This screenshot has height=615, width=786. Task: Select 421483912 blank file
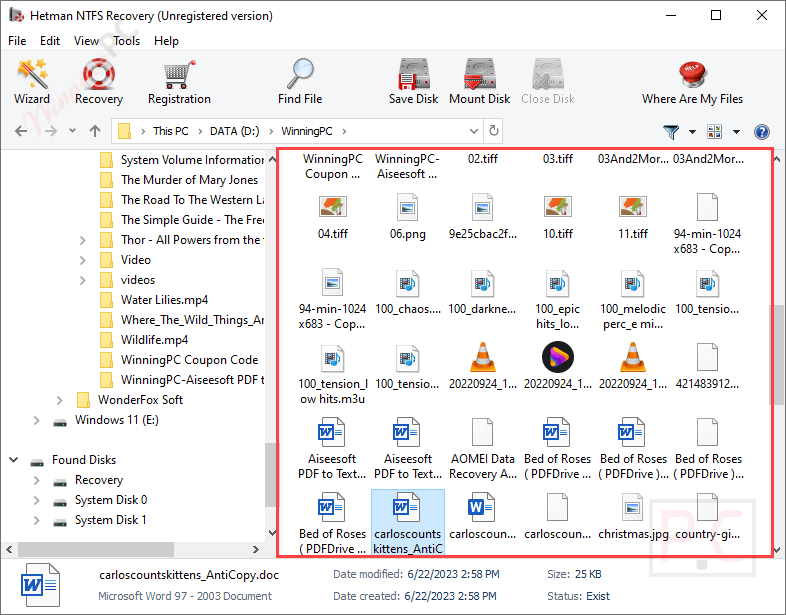click(707, 366)
